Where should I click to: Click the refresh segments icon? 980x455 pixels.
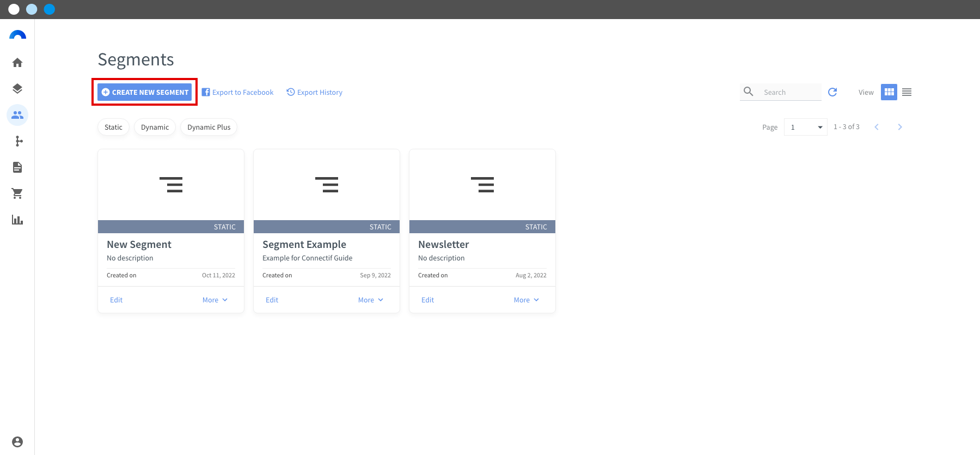click(832, 92)
